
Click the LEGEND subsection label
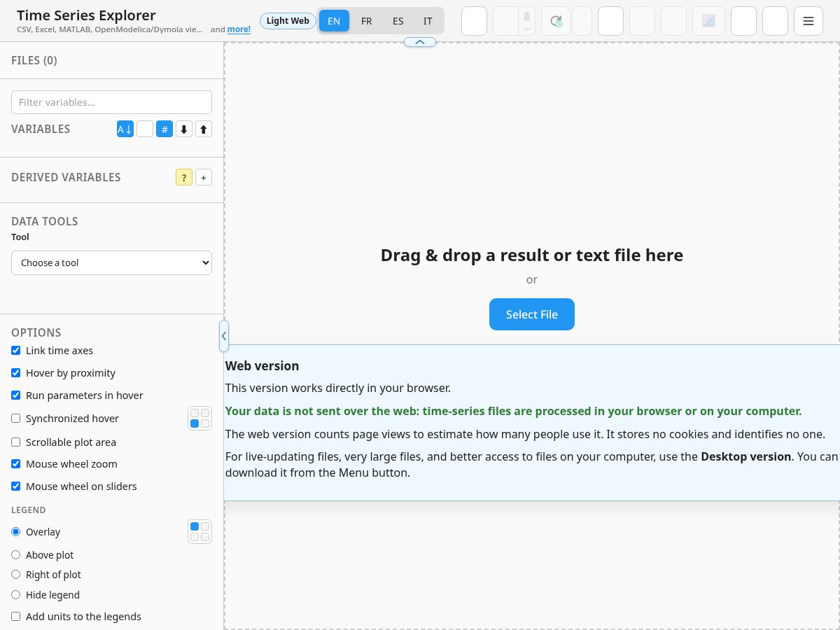(x=29, y=510)
